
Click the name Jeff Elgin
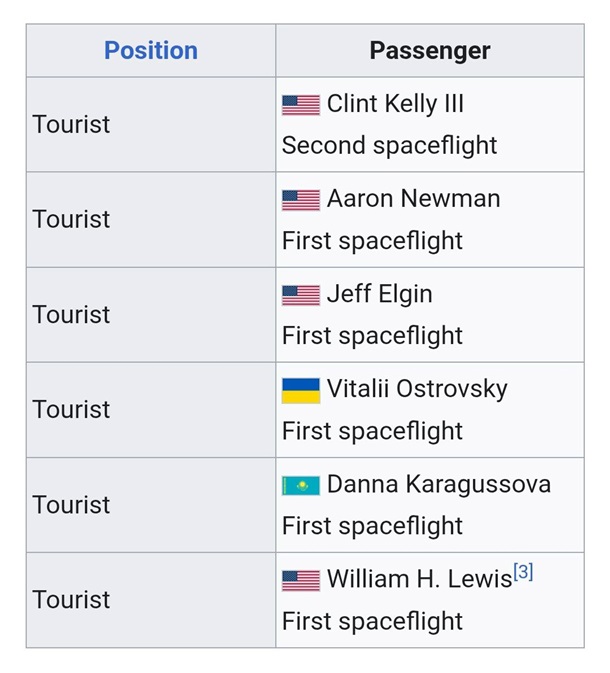click(379, 294)
